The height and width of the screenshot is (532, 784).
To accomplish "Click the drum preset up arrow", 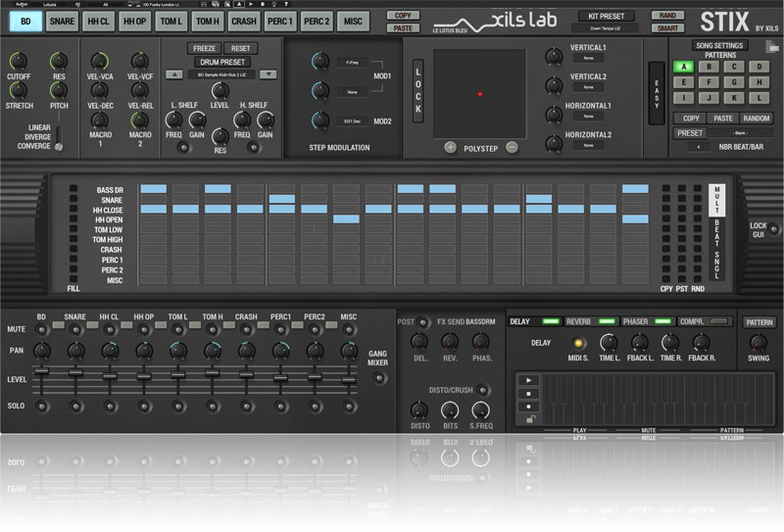I will coord(173,73).
